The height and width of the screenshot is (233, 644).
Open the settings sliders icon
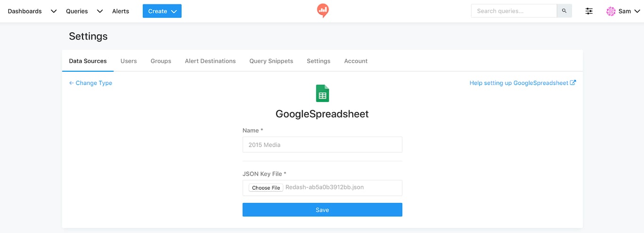click(589, 11)
